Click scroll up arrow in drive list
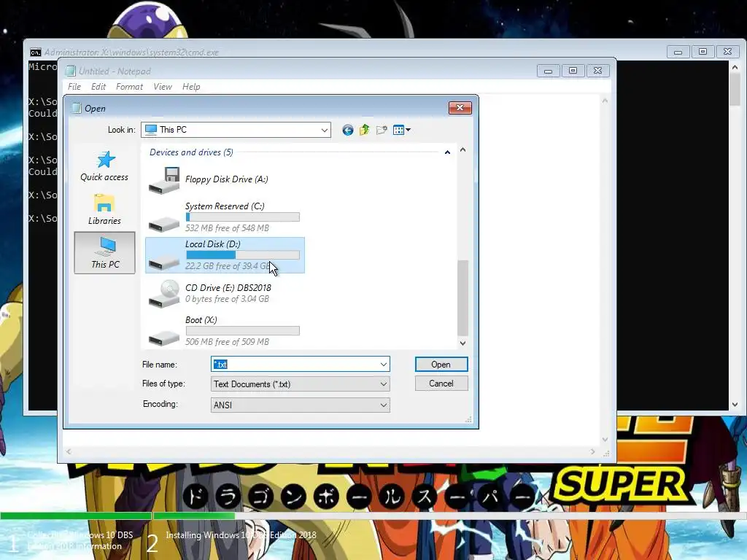 462,149
